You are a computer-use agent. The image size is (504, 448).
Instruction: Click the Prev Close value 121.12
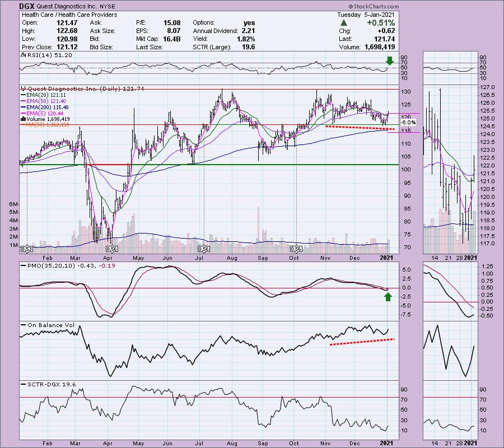67,47
